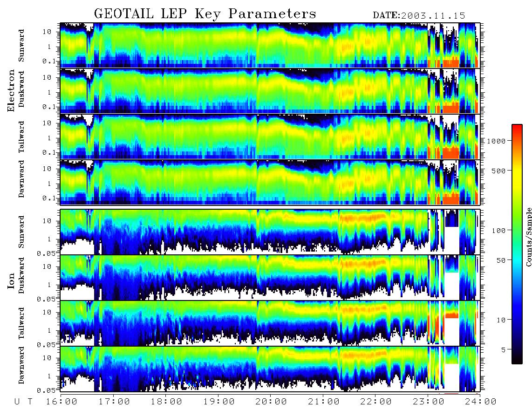Click the 'Ion' group axis label
The height and width of the screenshot is (410, 532).
[11, 281]
